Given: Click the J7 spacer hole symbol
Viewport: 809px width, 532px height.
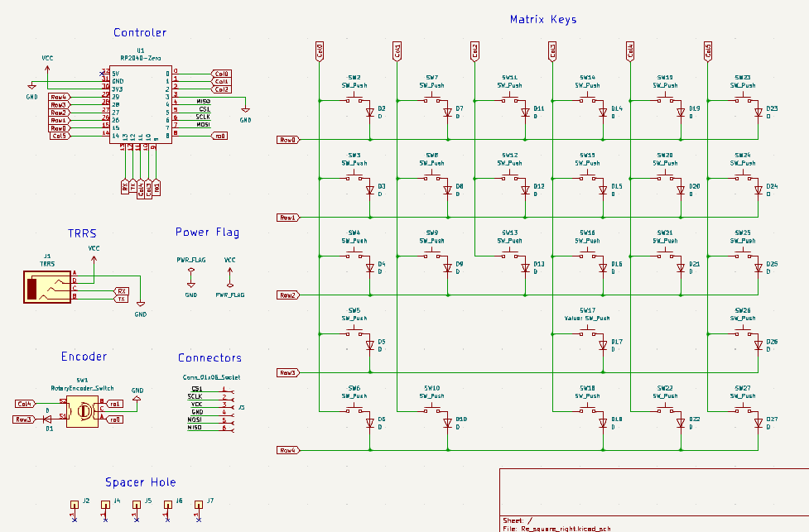Looking at the screenshot, I should (199, 505).
